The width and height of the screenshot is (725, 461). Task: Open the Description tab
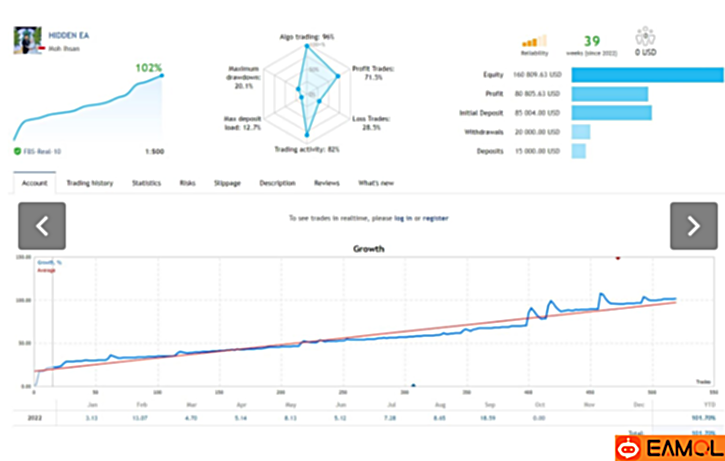pos(277,183)
